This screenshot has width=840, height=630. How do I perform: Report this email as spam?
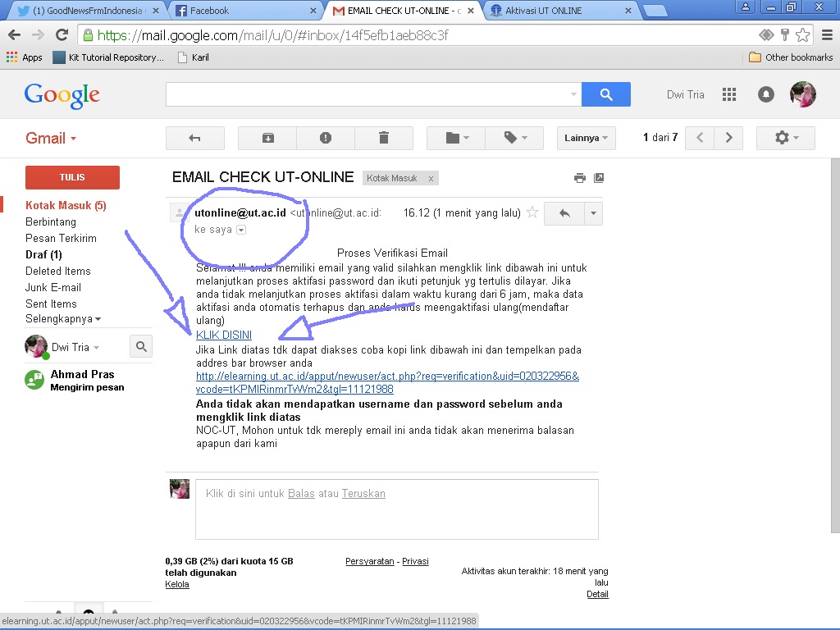[325, 138]
